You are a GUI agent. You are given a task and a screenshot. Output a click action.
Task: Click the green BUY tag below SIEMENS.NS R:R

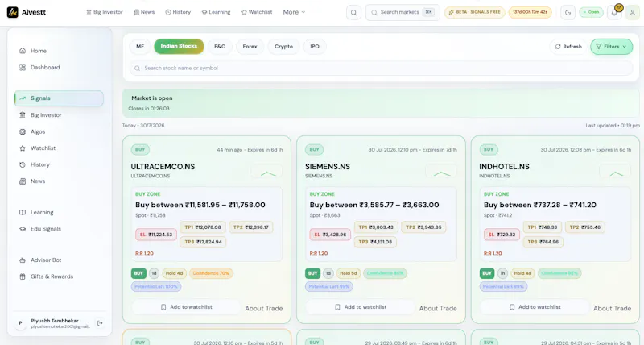point(312,273)
